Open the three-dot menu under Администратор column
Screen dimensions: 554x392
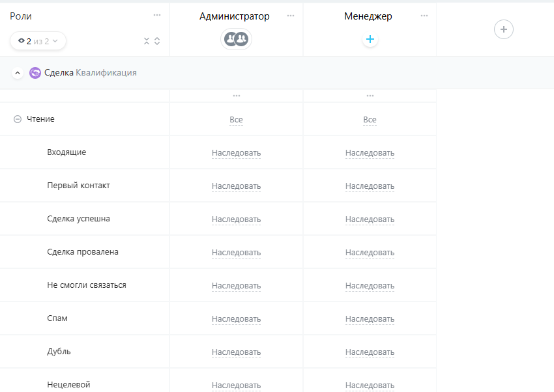coord(237,96)
